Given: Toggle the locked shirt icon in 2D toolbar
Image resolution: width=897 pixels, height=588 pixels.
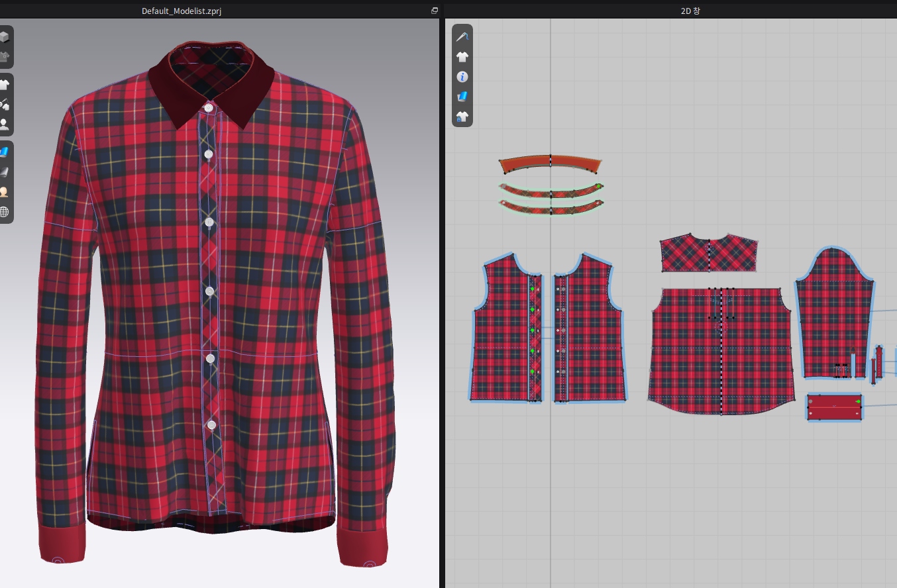Looking at the screenshot, I should pyautogui.click(x=462, y=117).
